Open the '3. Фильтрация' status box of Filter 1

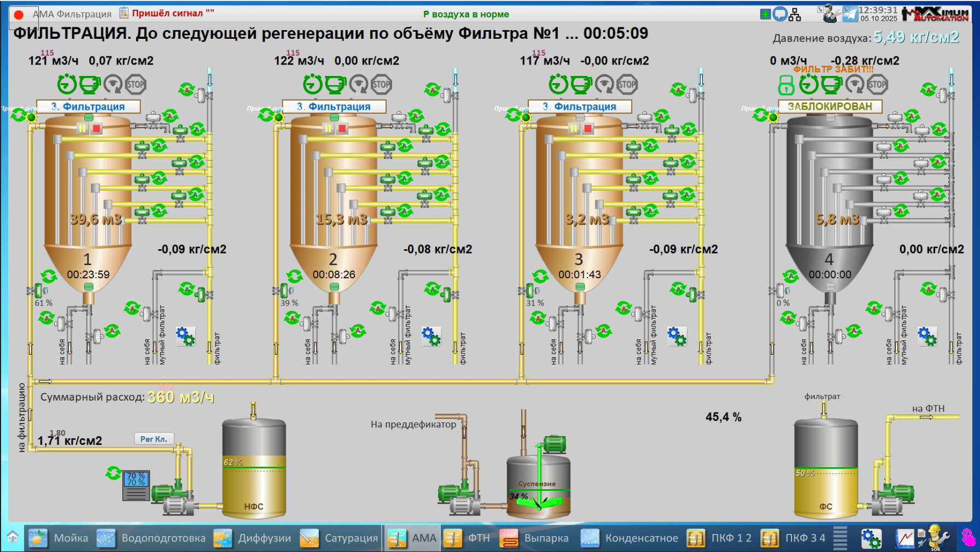tap(89, 107)
